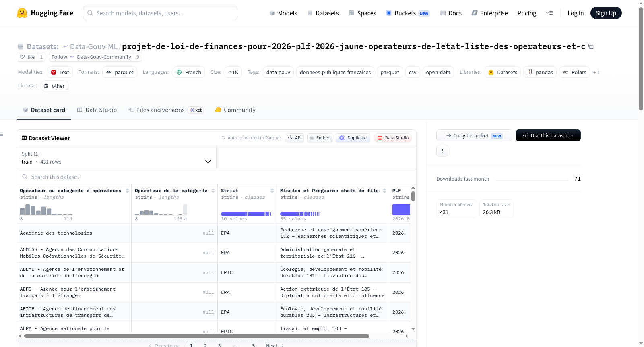Open Buckets in the top navigation
The image size is (644, 347).
tap(408, 13)
